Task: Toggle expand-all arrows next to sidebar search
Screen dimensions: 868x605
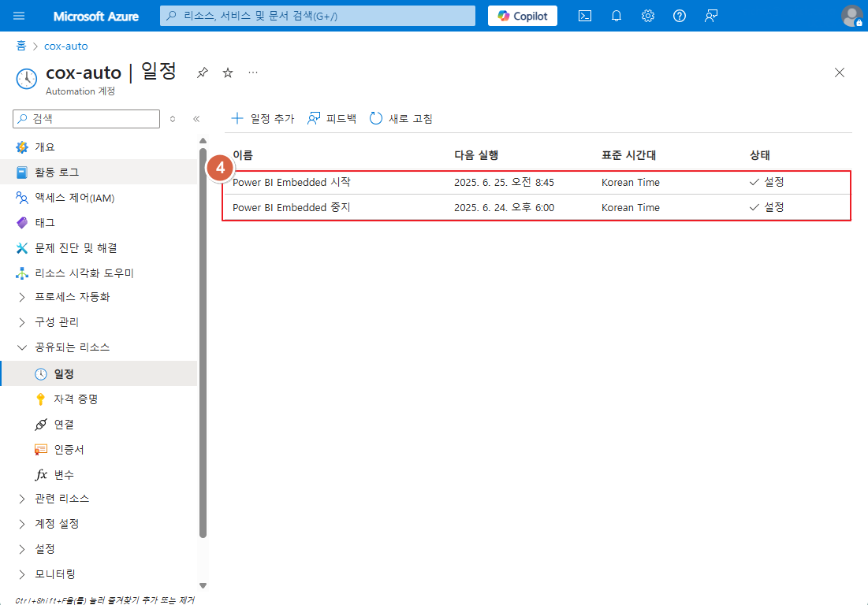Action: pyautogui.click(x=173, y=119)
